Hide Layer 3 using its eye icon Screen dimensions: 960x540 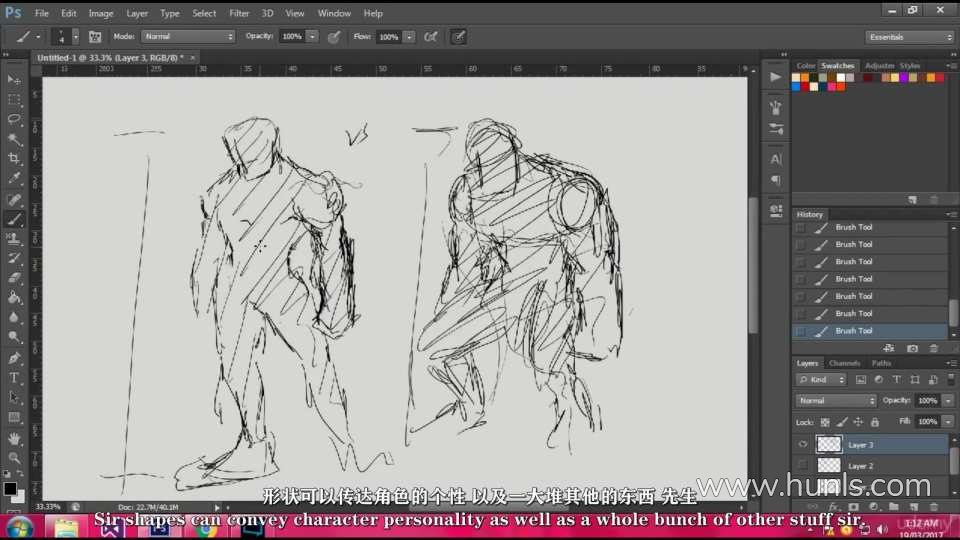click(x=802, y=444)
